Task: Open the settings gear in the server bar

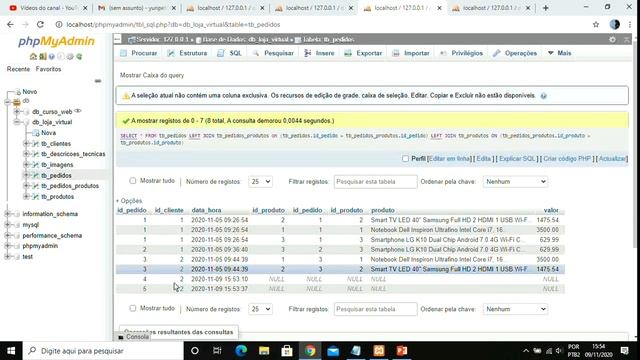Action: click(x=612, y=40)
